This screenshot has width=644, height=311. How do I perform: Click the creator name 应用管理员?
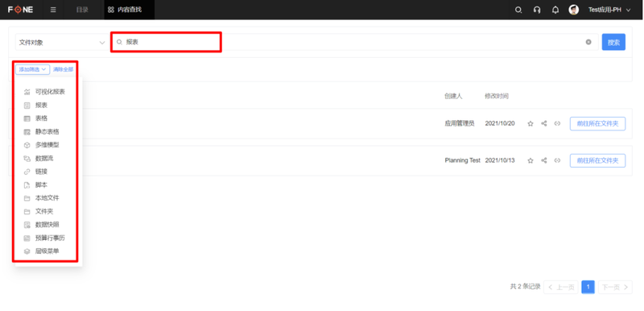(x=460, y=123)
